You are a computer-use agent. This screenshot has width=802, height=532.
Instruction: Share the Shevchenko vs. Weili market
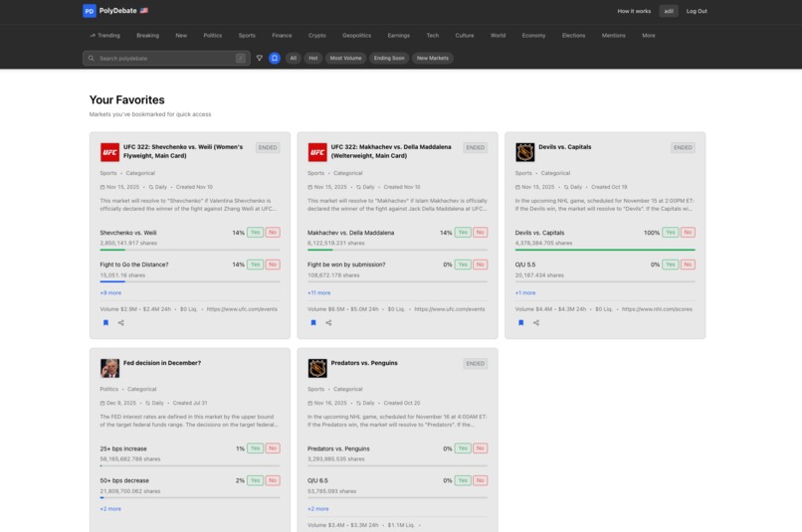pos(121,322)
